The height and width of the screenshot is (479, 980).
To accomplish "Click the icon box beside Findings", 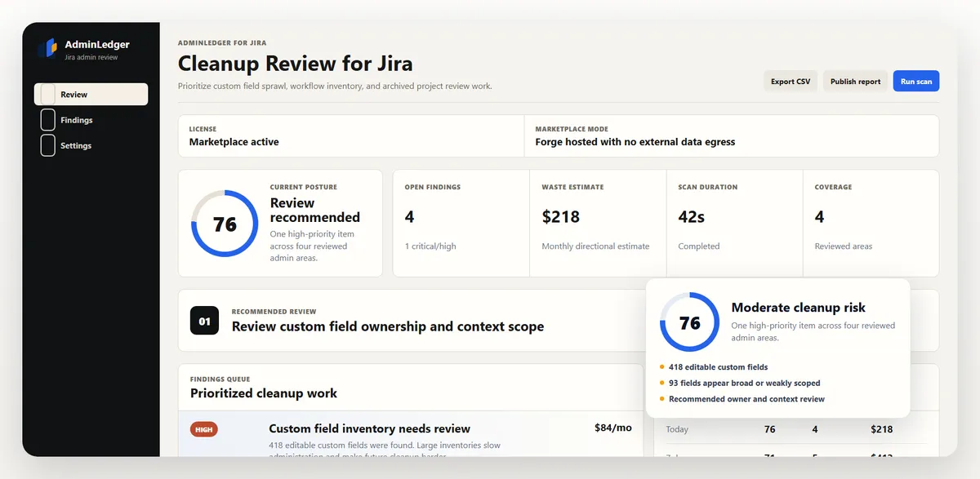I will pos(47,120).
